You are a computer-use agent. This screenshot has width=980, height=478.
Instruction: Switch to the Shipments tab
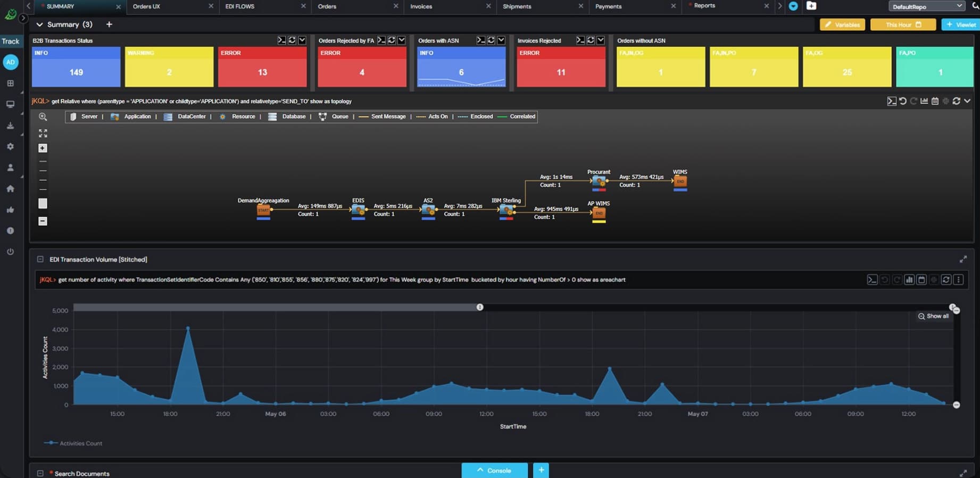point(517,6)
